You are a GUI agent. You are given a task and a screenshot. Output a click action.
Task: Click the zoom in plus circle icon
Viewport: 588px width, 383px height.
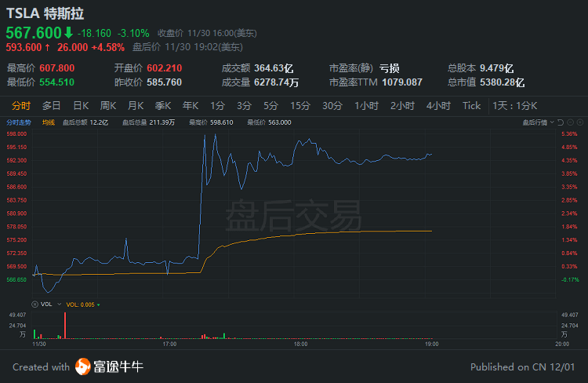click(x=580, y=122)
